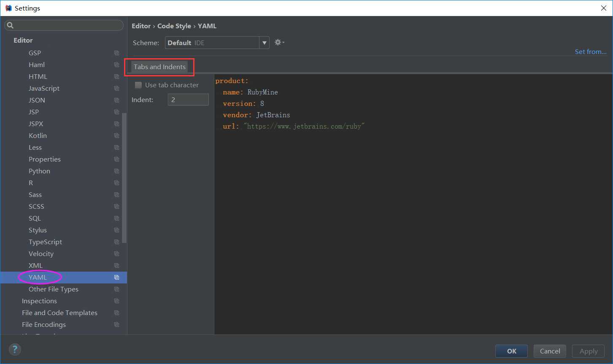The width and height of the screenshot is (613, 364).
Task: Click the project-level icon beside JSP
Action: [116, 112]
